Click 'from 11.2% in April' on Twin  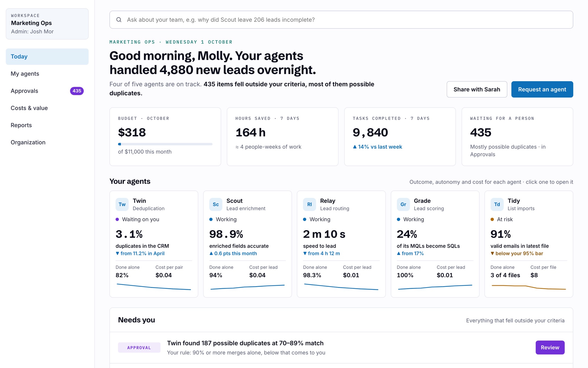coord(140,253)
